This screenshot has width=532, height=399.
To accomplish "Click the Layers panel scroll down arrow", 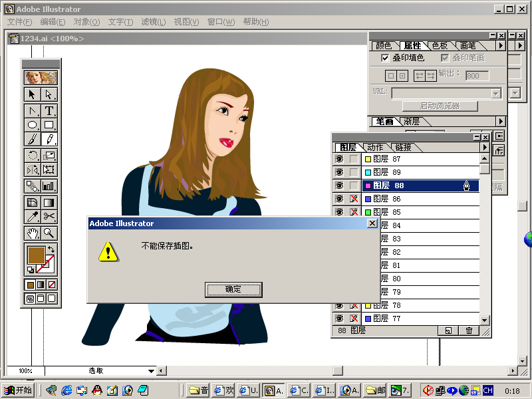I will (485, 320).
